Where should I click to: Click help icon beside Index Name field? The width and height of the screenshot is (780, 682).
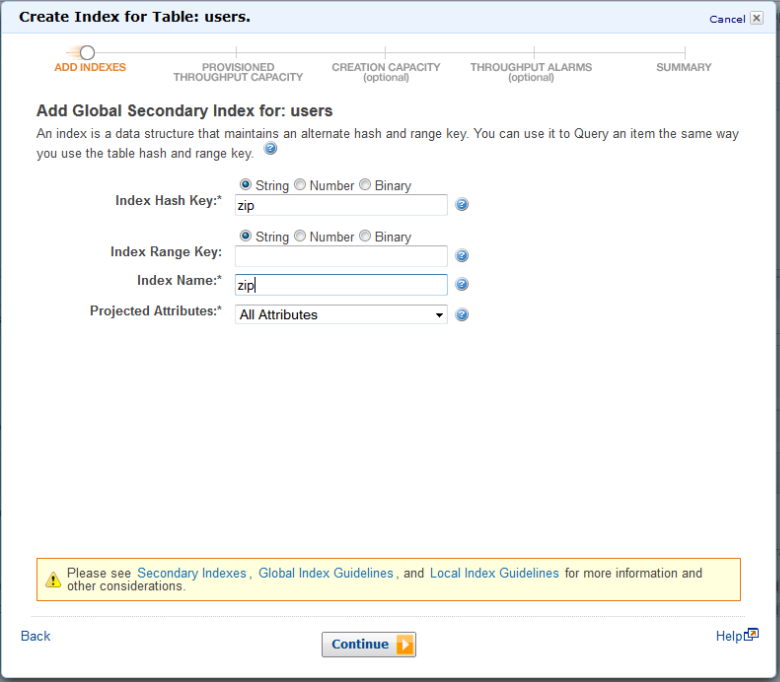pyautogui.click(x=462, y=285)
